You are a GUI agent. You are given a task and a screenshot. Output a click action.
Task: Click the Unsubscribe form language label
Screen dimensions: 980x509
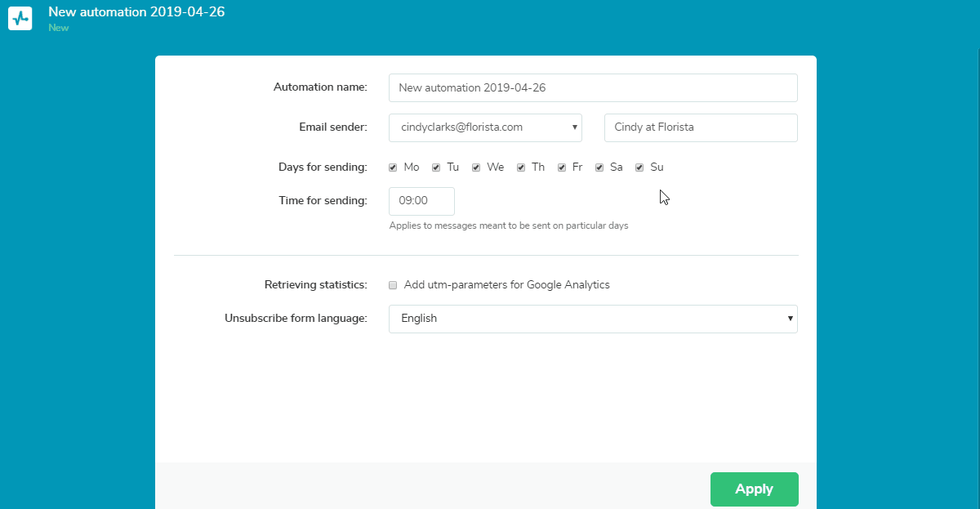[x=296, y=319]
